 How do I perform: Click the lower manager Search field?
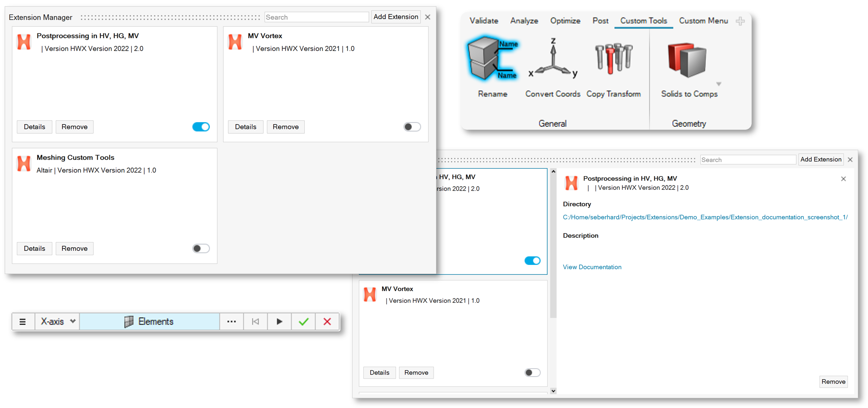748,160
